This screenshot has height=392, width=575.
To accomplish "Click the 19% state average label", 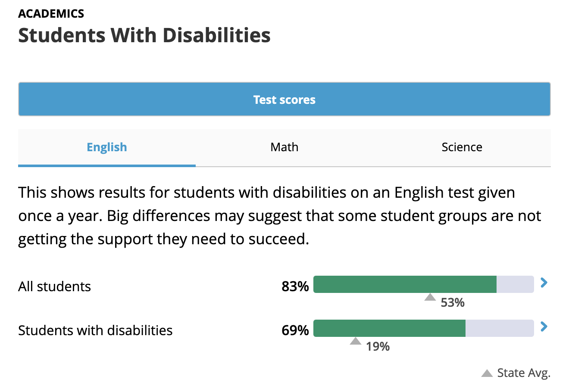I will coord(378,347).
